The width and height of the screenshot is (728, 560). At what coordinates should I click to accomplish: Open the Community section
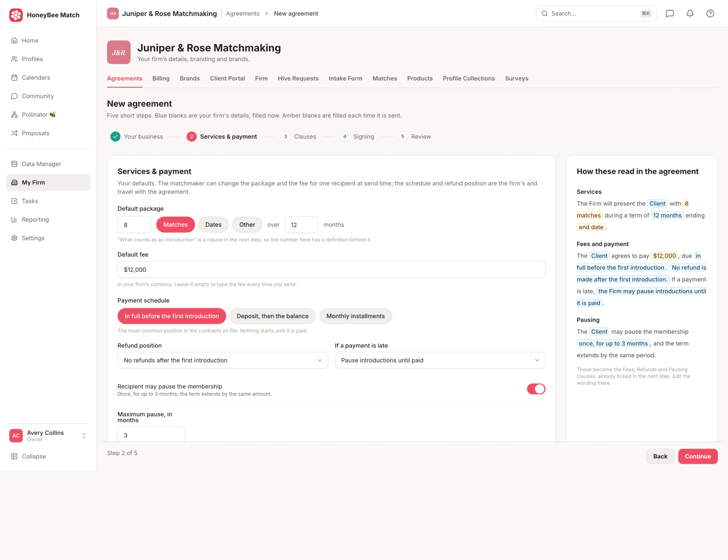[x=48, y=96]
